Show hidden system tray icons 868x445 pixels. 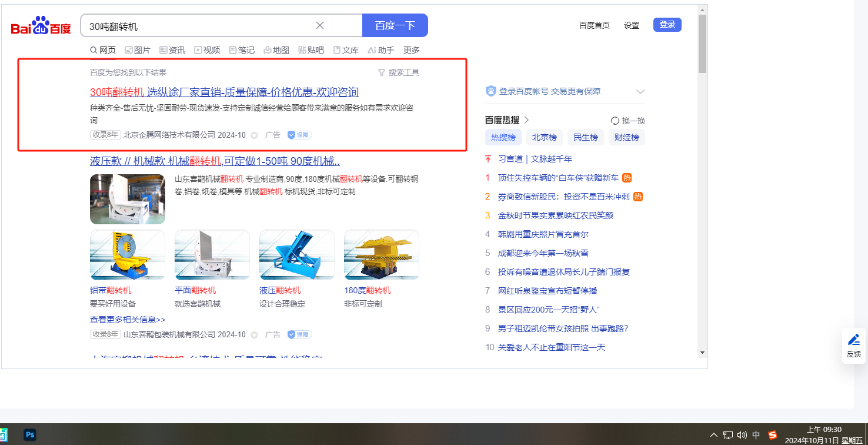[x=714, y=435]
